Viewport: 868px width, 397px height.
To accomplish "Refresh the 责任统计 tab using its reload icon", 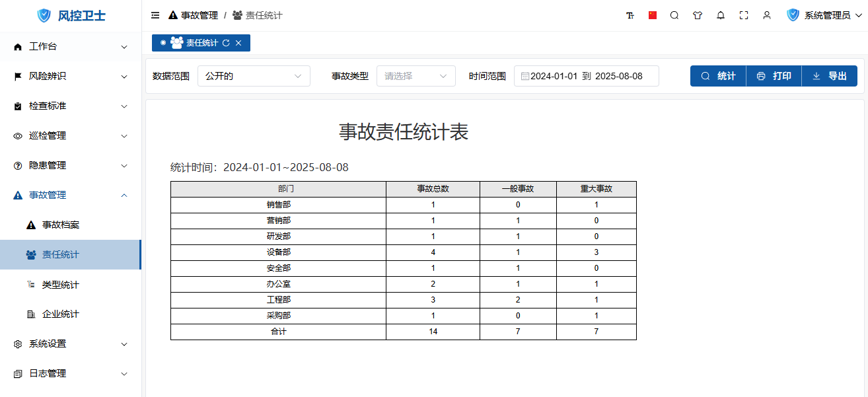I will 226,43.
